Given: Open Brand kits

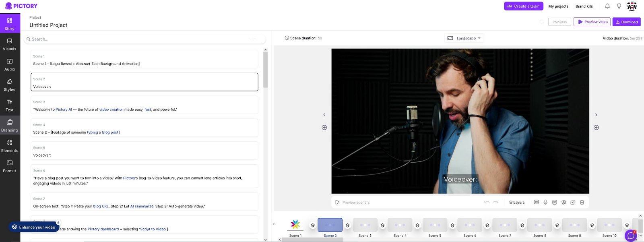Looking at the screenshot, I should 584,6.
